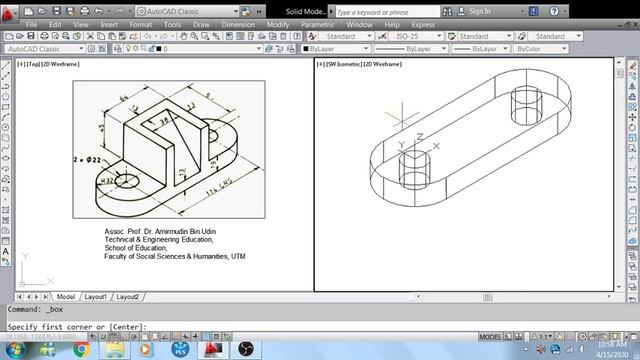The width and height of the screenshot is (640, 360).
Task: Open the Parametric menu
Action: [x=318, y=24]
